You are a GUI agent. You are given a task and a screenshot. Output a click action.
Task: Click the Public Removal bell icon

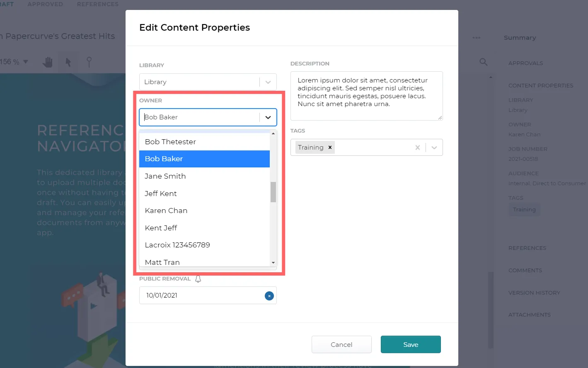point(198,279)
